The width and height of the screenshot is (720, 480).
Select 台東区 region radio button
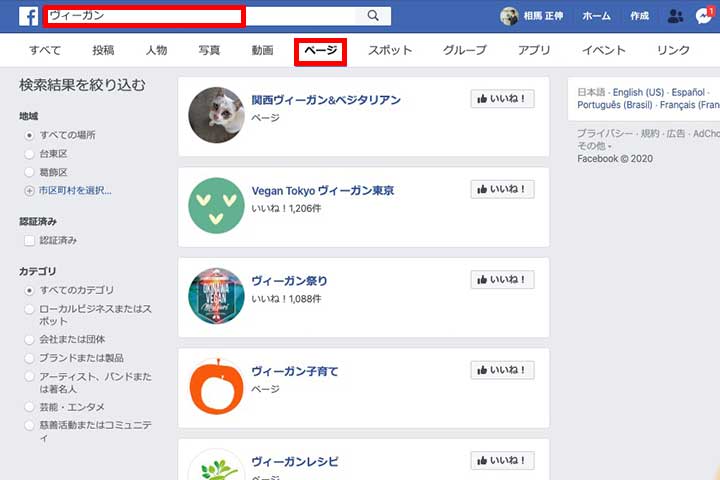[x=29, y=154]
